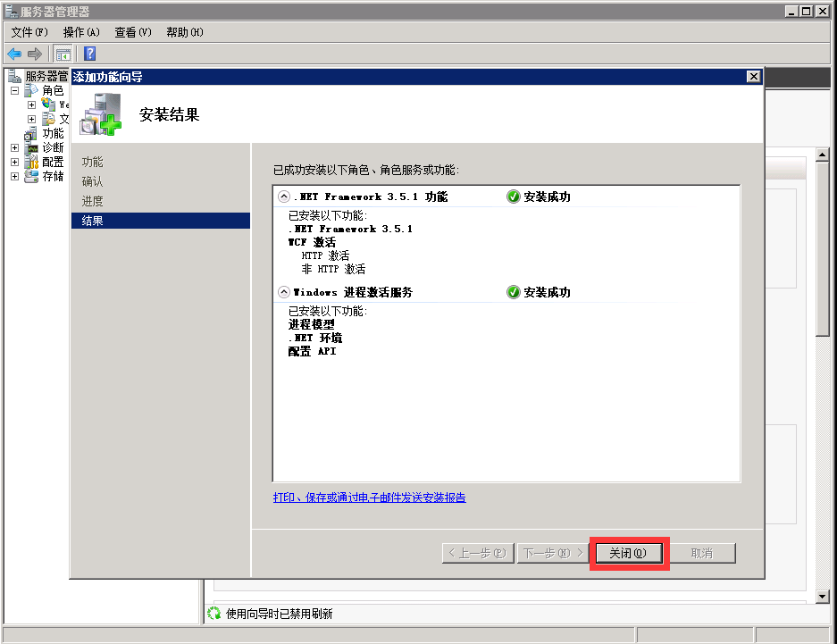
Task: Open the print, save or email installation report link
Action: [x=369, y=498]
